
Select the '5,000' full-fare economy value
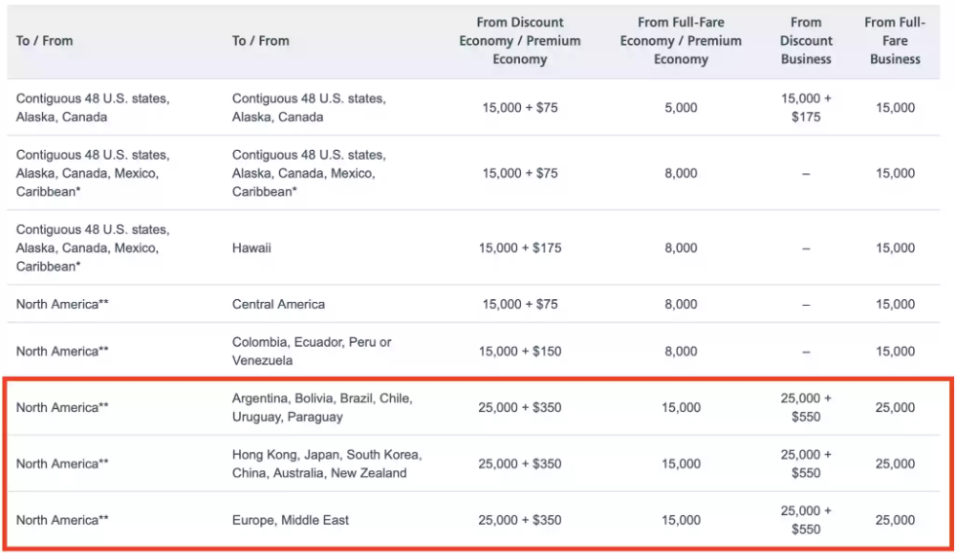(x=681, y=107)
